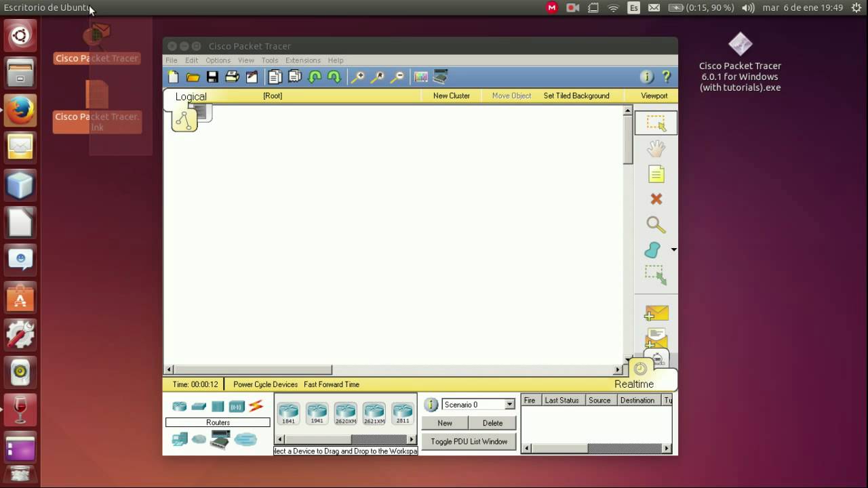Choose the Draw Polygon shape tool
The image size is (868, 488).
point(652,250)
